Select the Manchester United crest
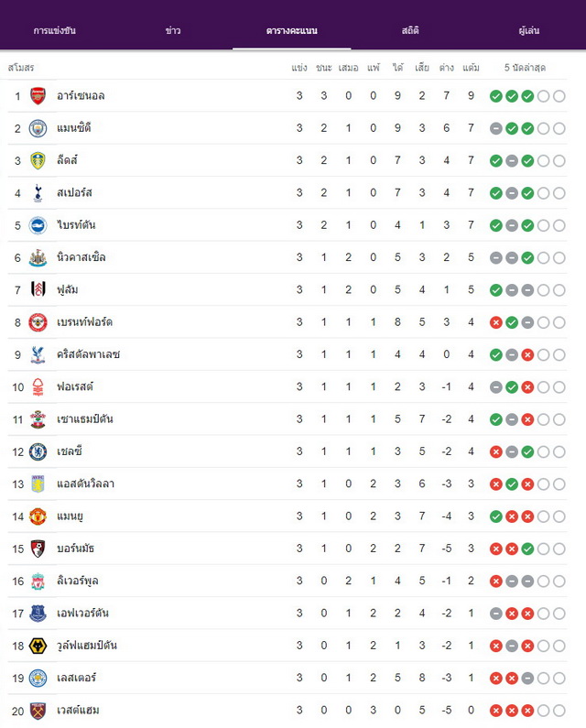Viewport: 586px width, 728px height. (38, 516)
